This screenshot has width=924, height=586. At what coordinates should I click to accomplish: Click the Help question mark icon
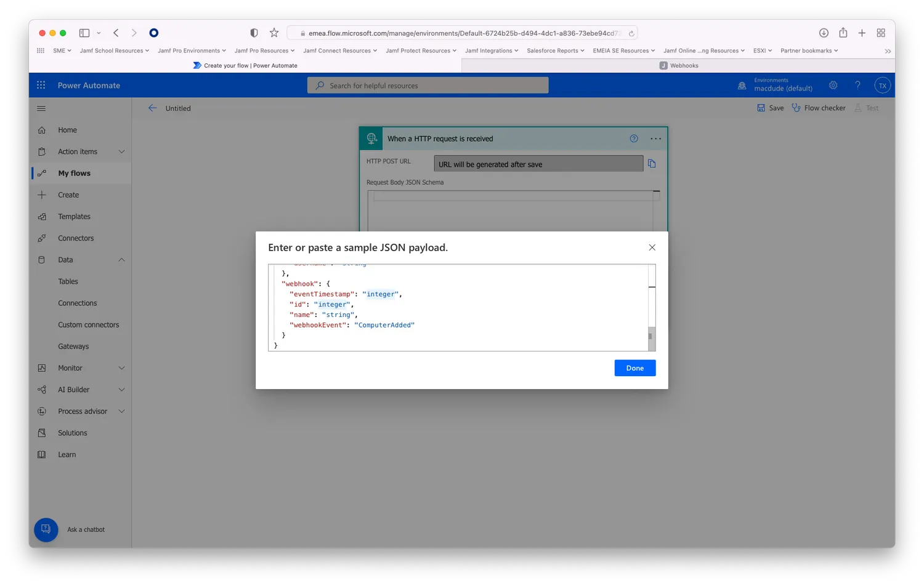858,85
